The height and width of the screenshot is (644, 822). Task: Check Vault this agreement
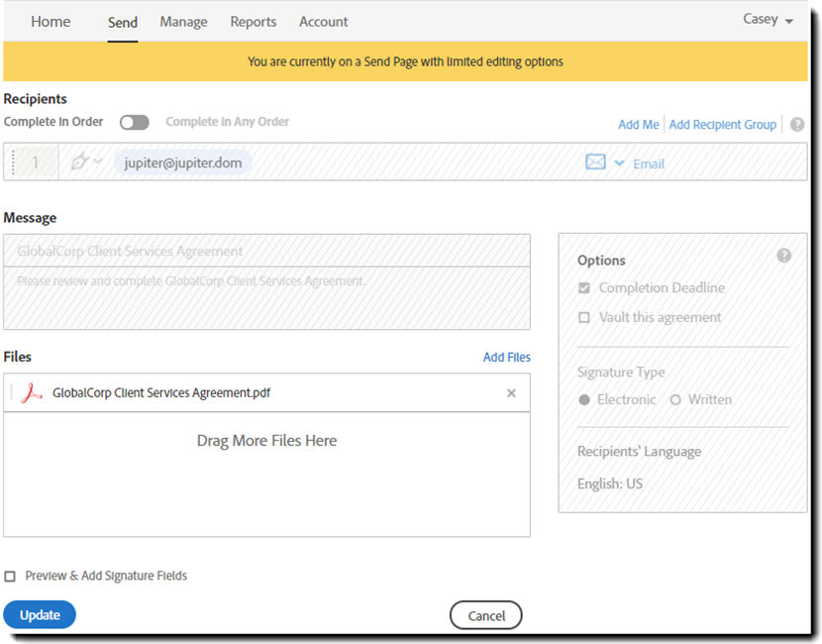pyautogui.click(x=584, y=318)
